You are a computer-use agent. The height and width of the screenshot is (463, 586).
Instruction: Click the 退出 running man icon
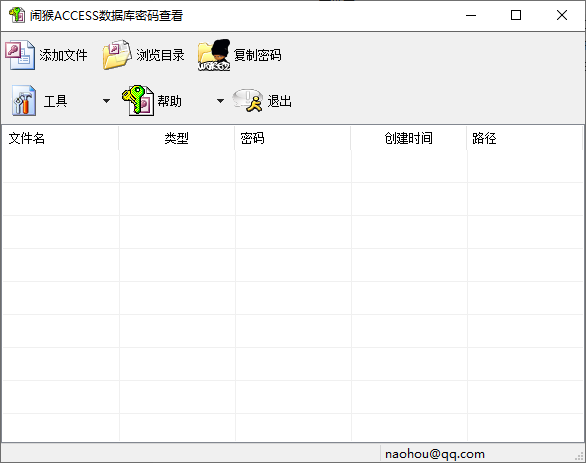(x=247, y=100)
